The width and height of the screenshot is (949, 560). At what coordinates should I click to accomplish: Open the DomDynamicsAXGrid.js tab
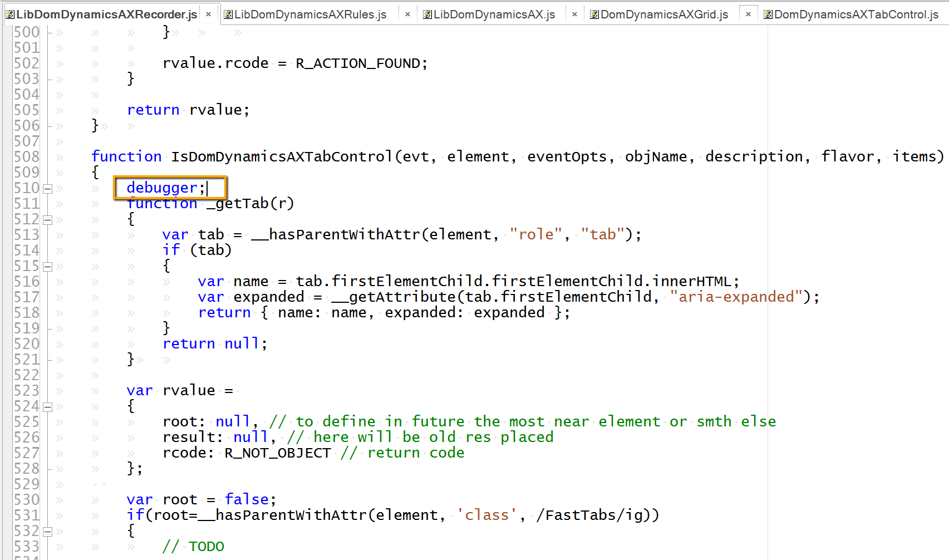(664, 14)
